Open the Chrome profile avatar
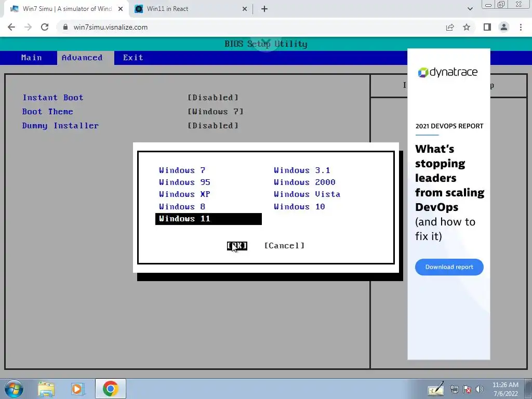The width and height of the screenshot is (532, 399). (x=504, y=27)
